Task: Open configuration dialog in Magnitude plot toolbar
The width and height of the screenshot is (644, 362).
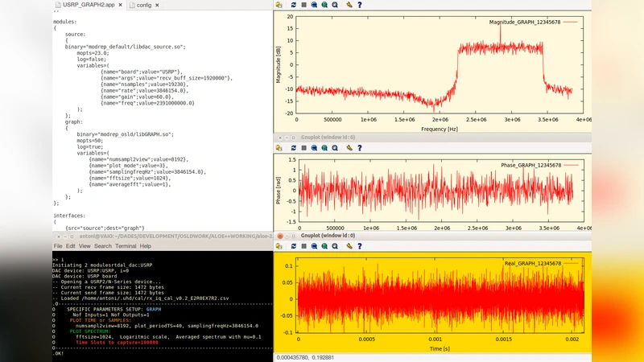Action: coord(349,4)
